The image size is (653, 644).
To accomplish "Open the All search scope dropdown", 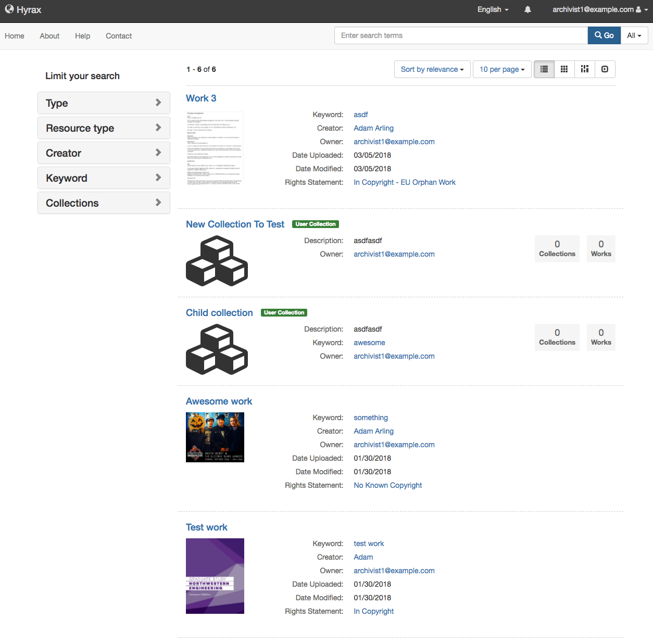I will 634,35.
